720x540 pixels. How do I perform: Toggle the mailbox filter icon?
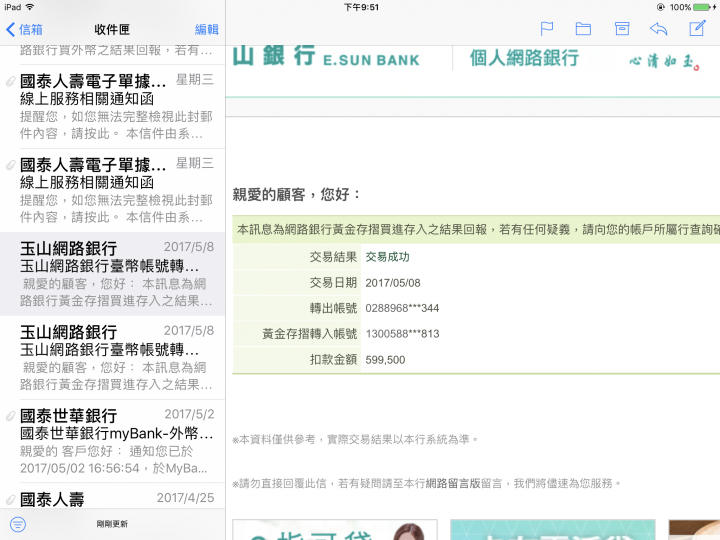click(x=17, y=524)
